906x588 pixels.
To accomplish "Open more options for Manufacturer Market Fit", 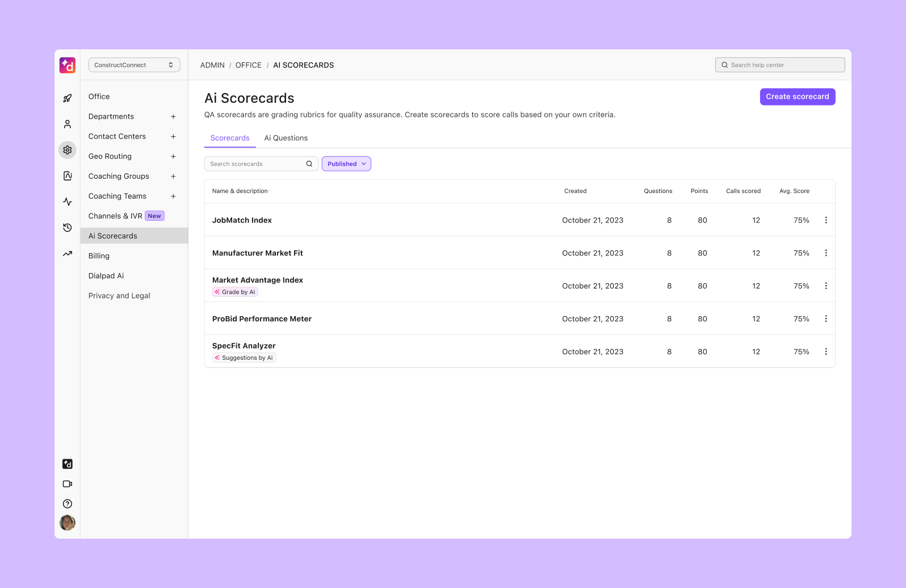I will [826, 253].
